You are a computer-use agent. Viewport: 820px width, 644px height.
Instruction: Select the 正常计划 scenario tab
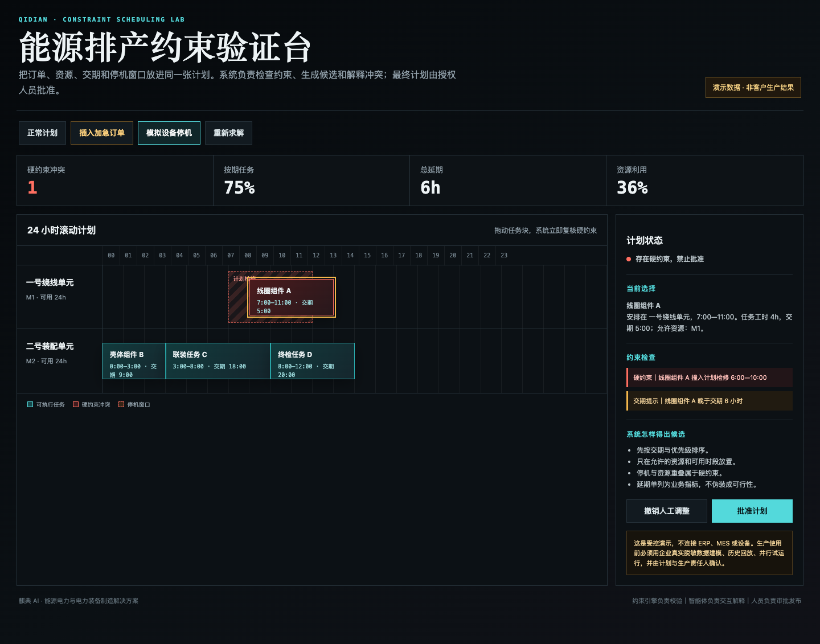tap(42, 133)
